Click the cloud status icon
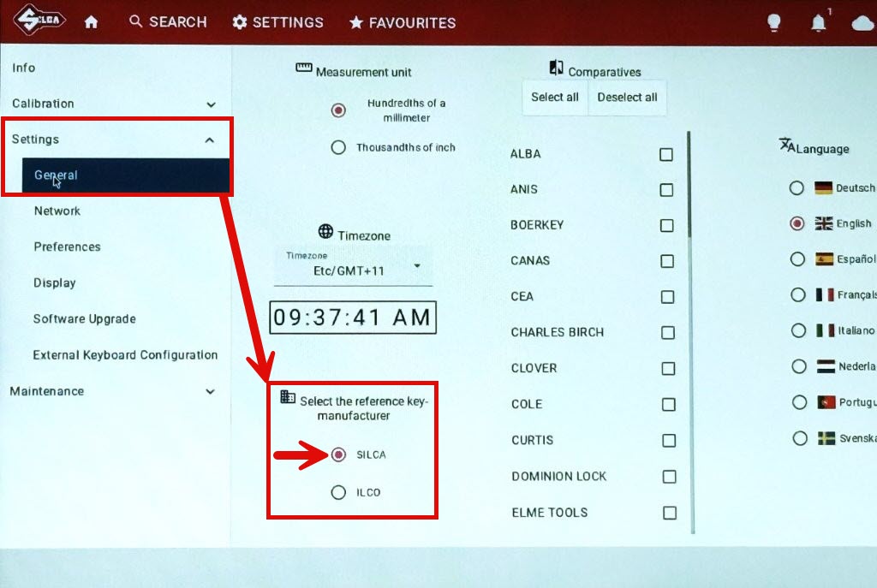 (862, 23)
